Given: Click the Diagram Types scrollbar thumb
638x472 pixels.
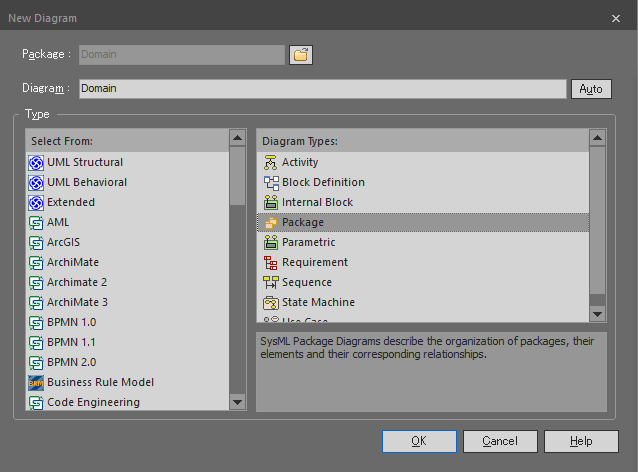Looking at the screenshot, I should click(x=597, y=220).
